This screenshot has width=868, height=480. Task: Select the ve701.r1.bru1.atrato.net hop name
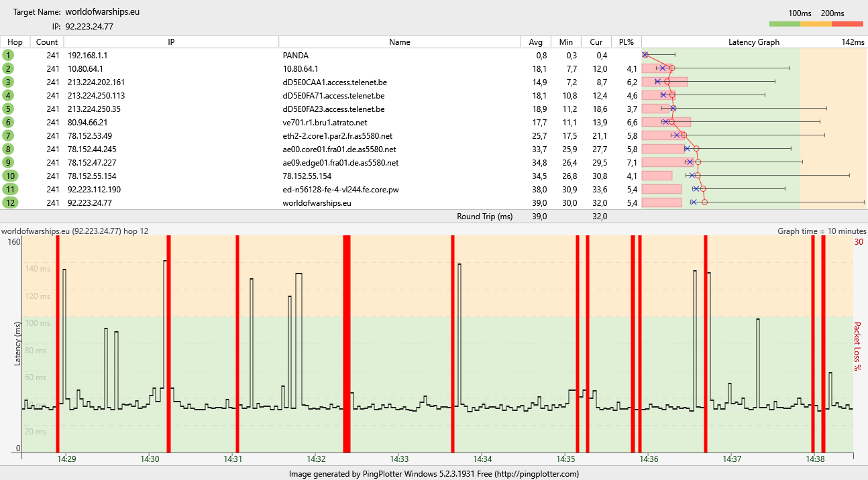click(x=325, y=123)
